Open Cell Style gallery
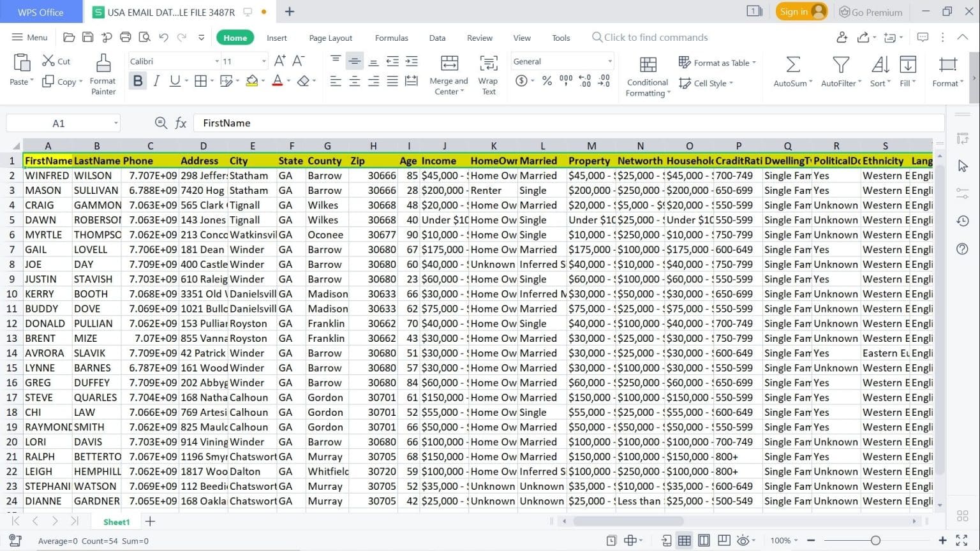Viewport: 980px width, 551px height. [x=706, y=83]
